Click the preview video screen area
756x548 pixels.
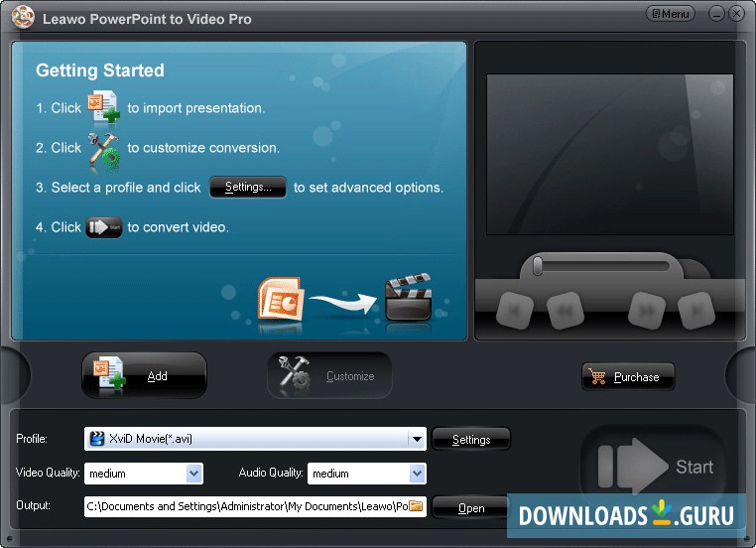pyautogui.click(x=610, y=154)
